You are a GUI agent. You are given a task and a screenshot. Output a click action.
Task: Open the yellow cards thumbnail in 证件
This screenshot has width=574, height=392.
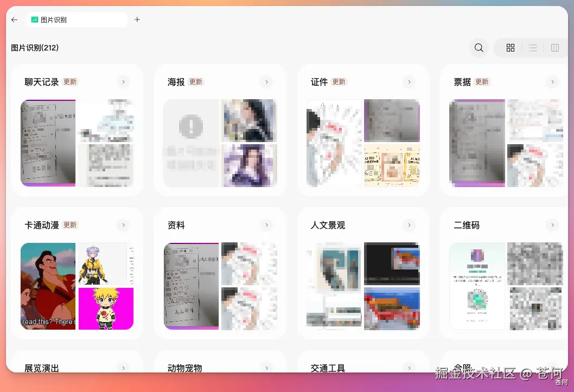tap(392, 166)
